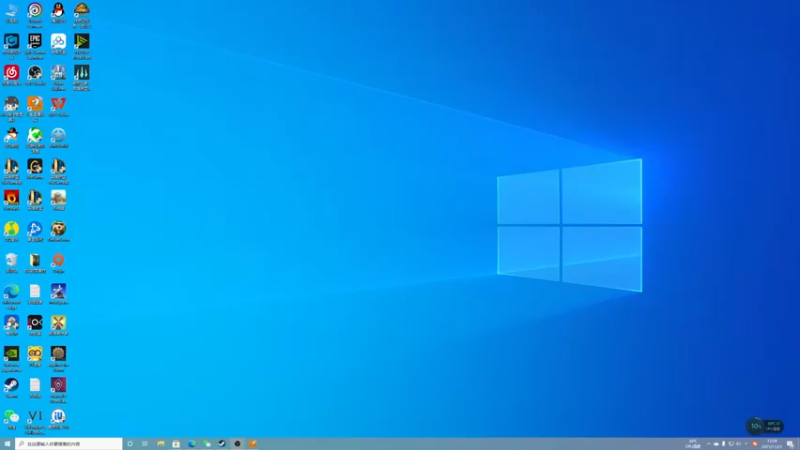The image size is (800, 450).
Task: Open the yellow QQ Music shortcut
Action: [x=11, y=229]
